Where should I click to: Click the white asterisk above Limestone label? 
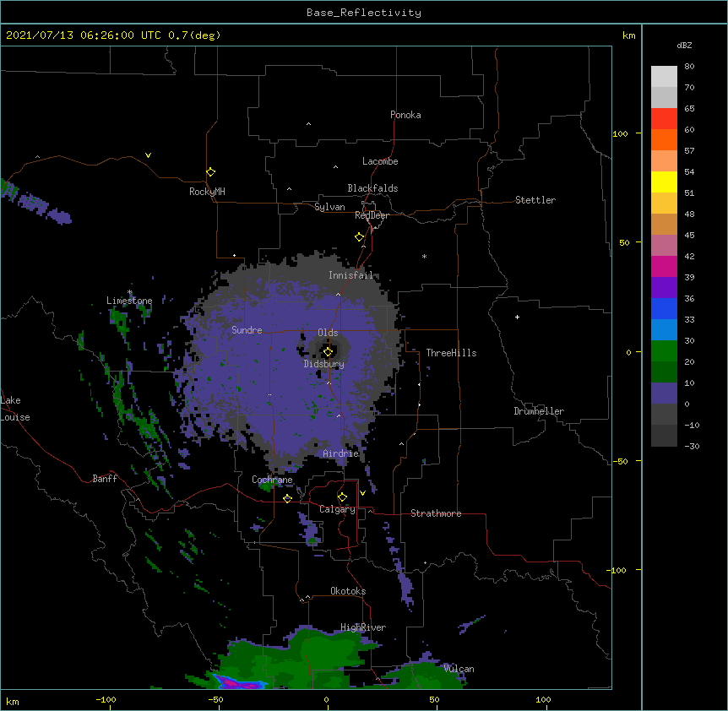click(130, 292)
